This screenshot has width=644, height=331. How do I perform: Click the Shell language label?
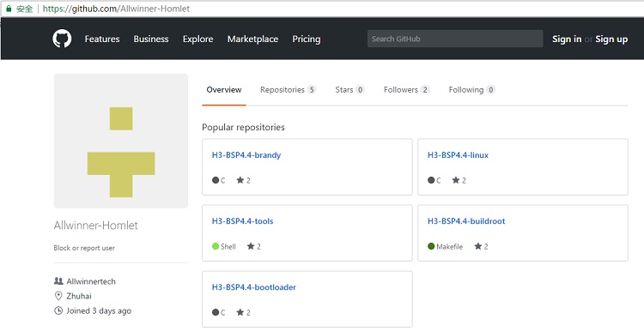pyautogui.click(x=228, y=246)
